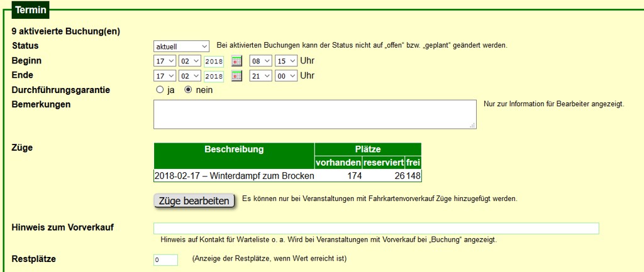Open the Ende date calendar picker
This screenshot has height=272, width=644.
[x=236, y=76]
